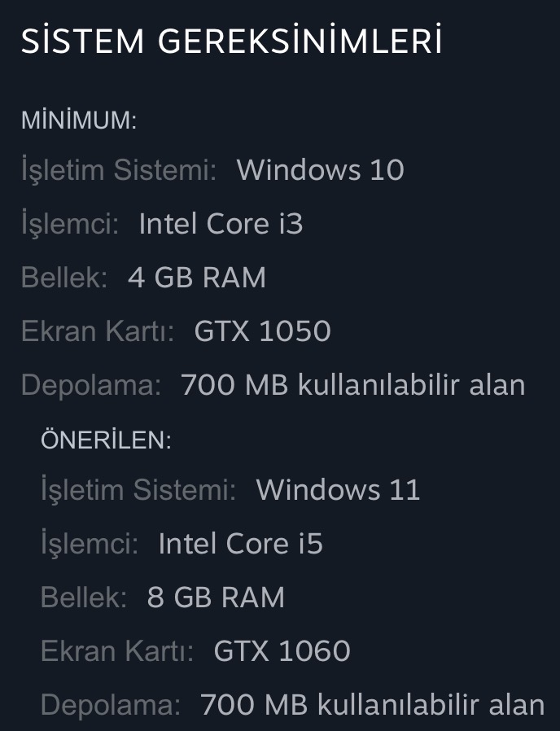The image size is (560, 731).
Task: Click the 8 GB RAM value
Action: [216, 597]
